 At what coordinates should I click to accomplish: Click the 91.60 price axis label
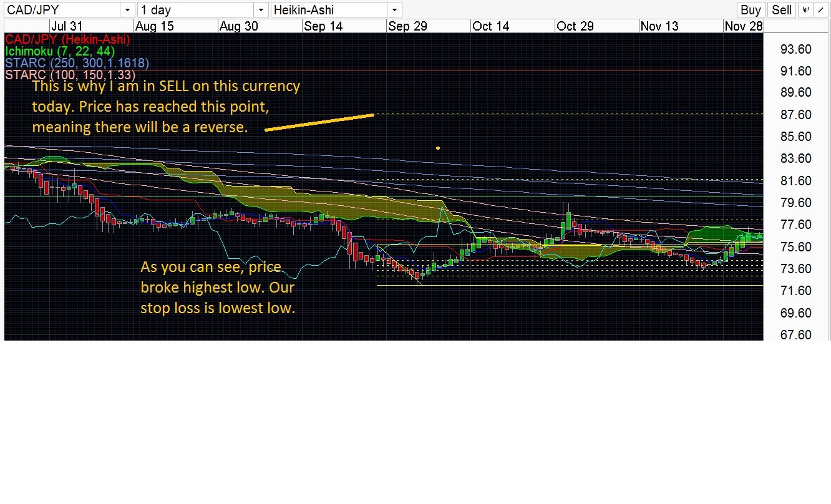pyautogui.click(x=796, y=71)
